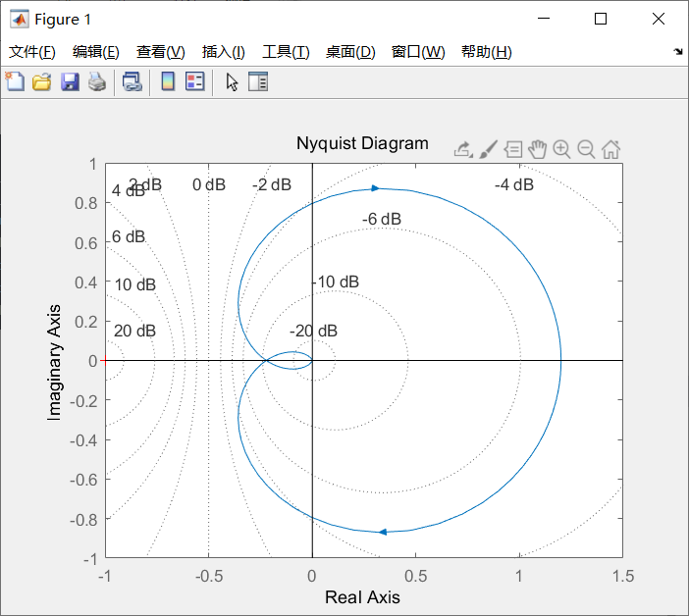Click the -20 dB grid label
This screenshot has height=616, width=689.
(x=313, y=331)
